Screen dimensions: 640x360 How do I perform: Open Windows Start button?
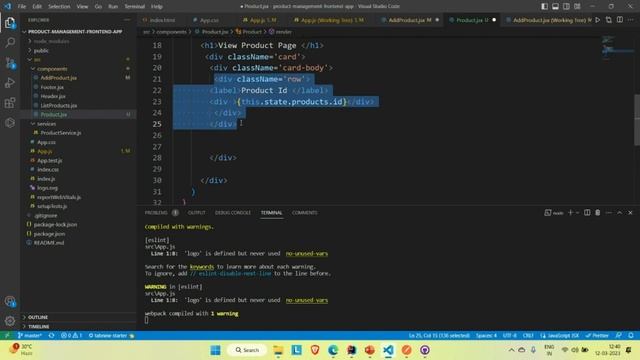(x=216, y=350)
